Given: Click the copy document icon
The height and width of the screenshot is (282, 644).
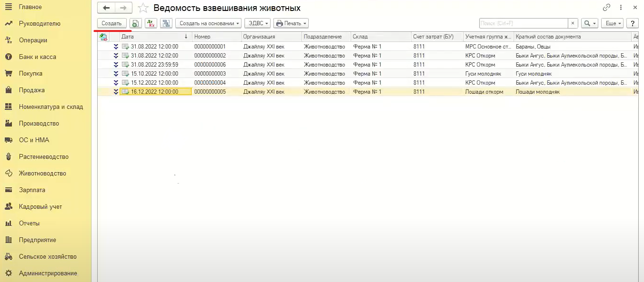Looking at the screenshot, I should coord(136,23).
